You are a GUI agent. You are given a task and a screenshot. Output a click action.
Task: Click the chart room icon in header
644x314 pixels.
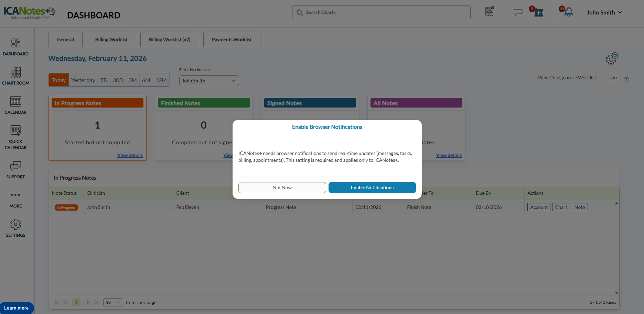(490, 11)
